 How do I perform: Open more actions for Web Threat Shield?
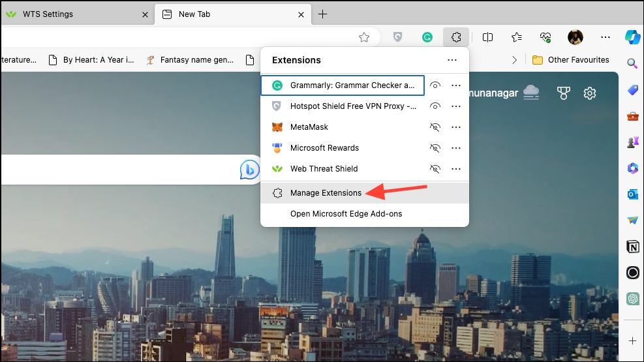coord(456,169)
